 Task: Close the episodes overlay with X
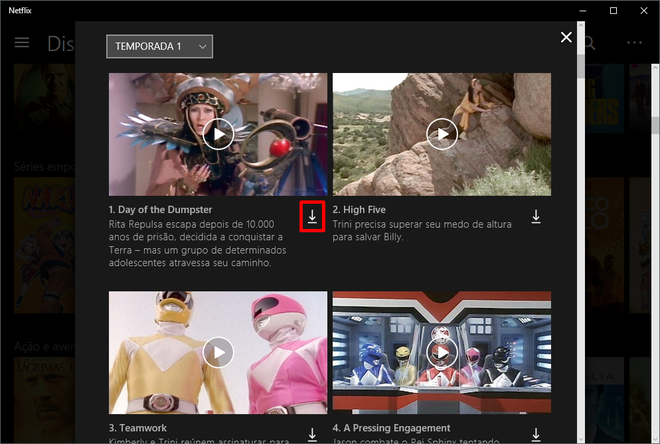(x=566, y=37)
